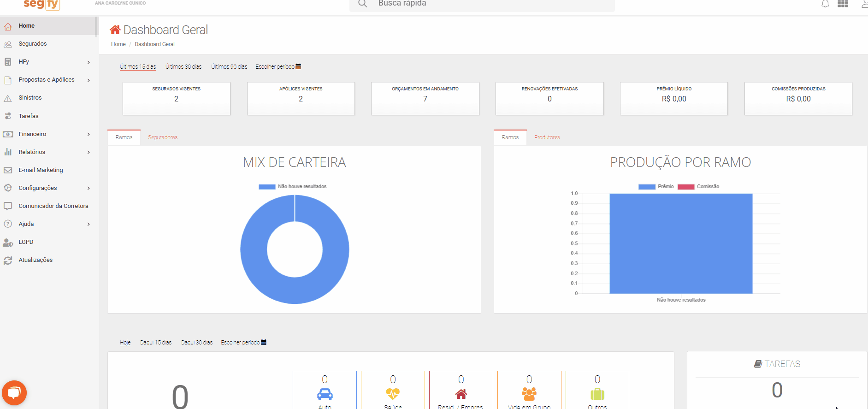The height and width of the screenshot is (409, 868).
Task: Toggle Prêmio legend series in chart
Action: pyautogui.click(x=655, y=187)
